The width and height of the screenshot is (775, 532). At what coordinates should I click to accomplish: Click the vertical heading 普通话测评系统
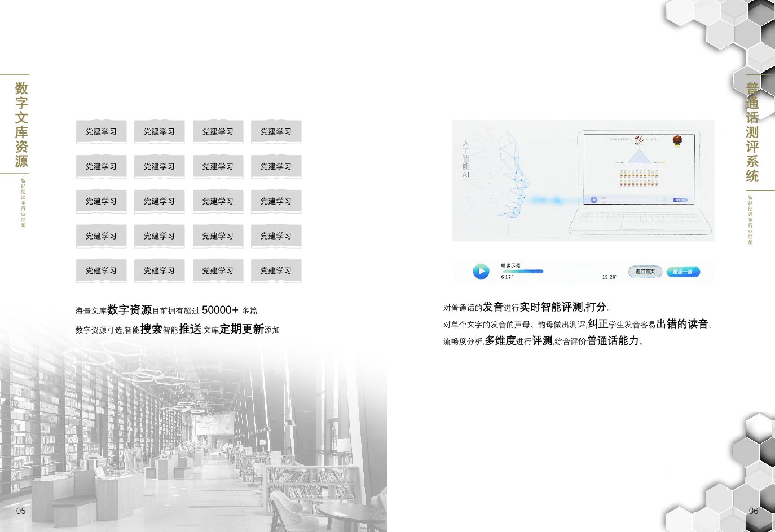[x=752, y=132]
